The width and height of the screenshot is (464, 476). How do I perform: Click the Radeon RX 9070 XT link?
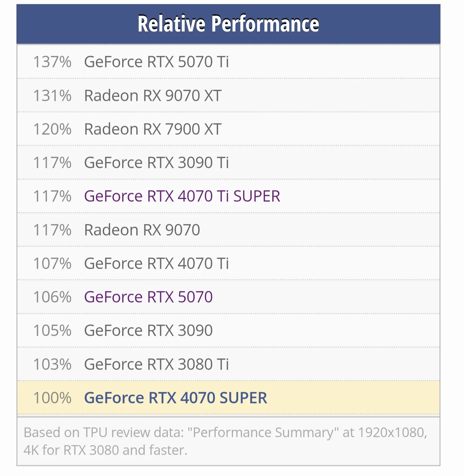tap(153, 96)
